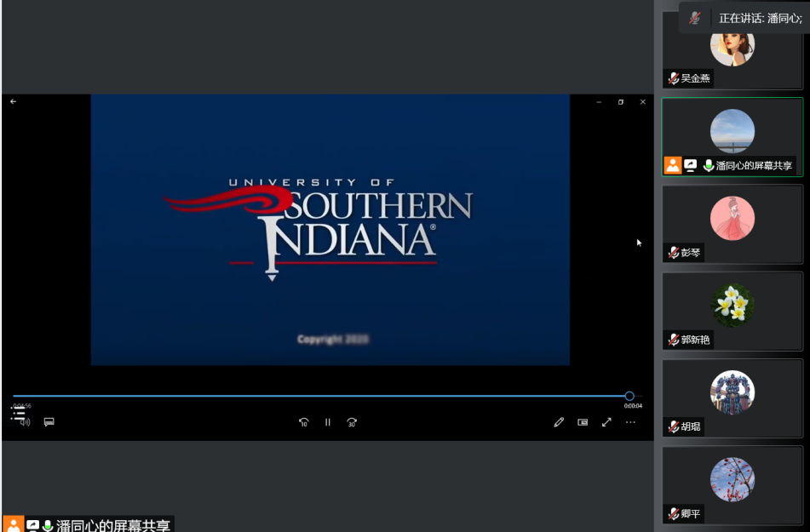Click the muted mic icon beside 卿平
Image resolution: width=810 pixels, height=532 pixels.
[x=673, y=513]
